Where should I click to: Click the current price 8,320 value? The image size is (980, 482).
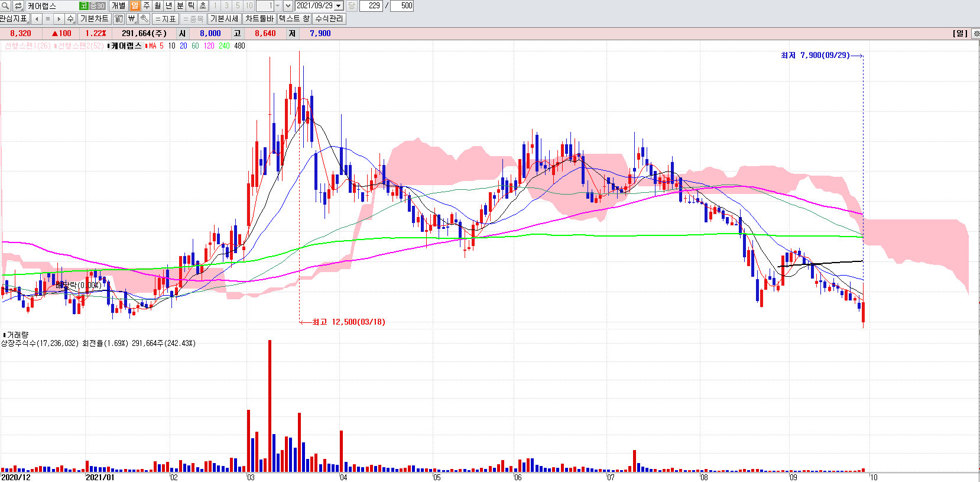(21, 34)
